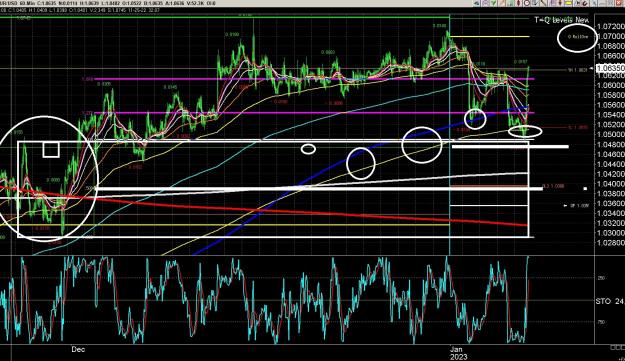Click the 1.05800 price axis label

click(610, 95)
